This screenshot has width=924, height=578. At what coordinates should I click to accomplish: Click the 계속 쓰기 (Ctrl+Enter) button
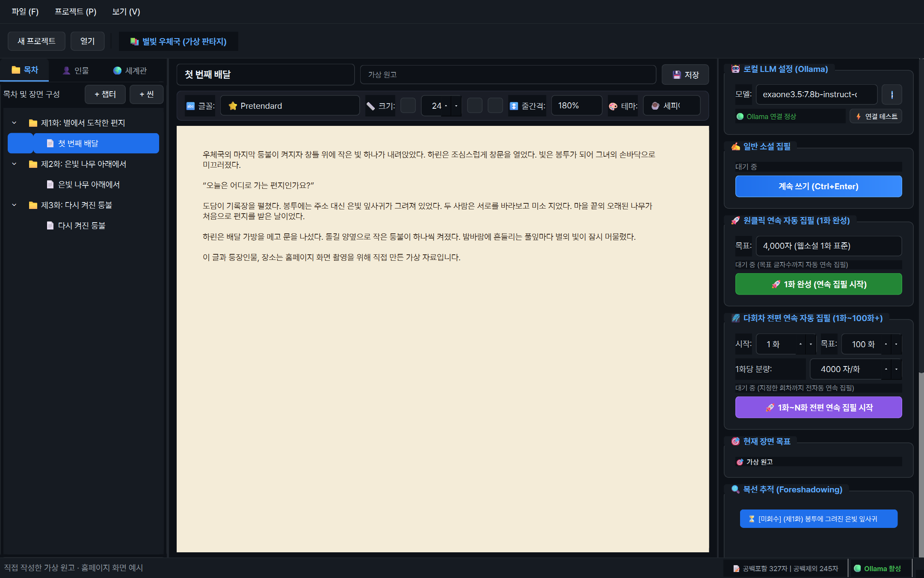pyautogui.click(x=818, y=187)
